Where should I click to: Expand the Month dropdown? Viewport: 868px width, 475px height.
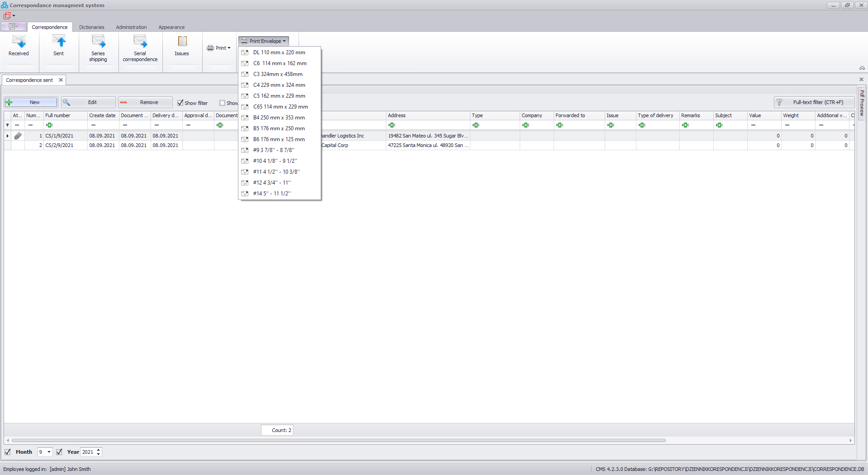coord(49,452)
